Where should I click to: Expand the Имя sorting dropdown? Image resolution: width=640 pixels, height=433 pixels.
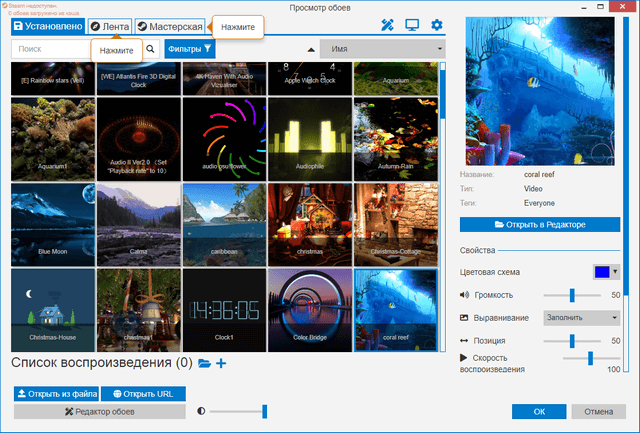381,48
